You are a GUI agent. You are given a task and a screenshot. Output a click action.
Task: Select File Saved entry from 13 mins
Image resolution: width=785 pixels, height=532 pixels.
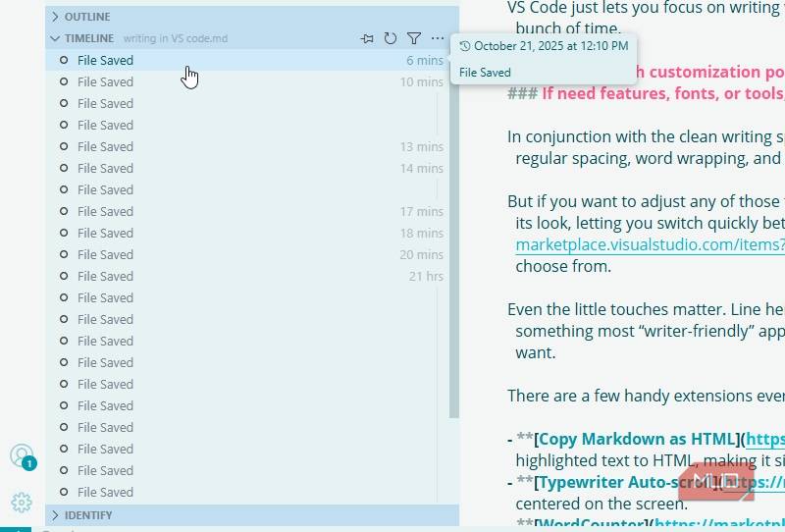click(247, 147)
